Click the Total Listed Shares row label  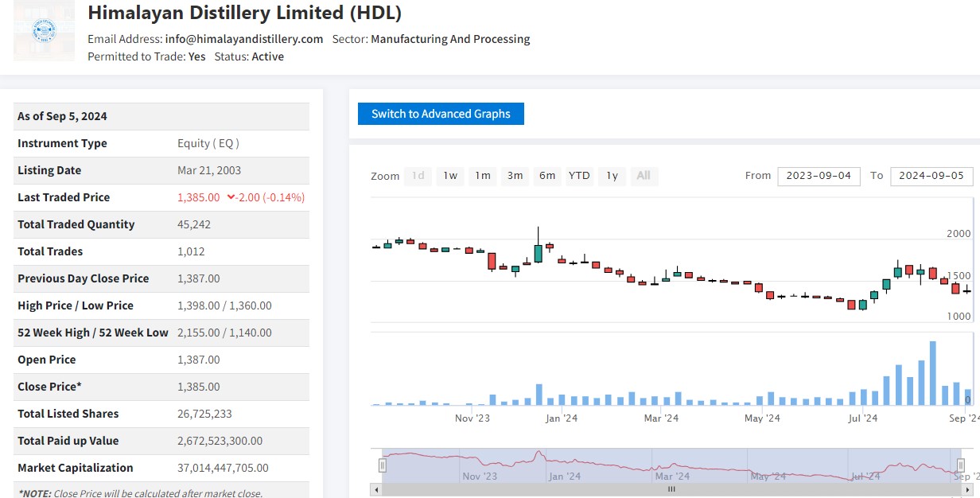(68, 414)
